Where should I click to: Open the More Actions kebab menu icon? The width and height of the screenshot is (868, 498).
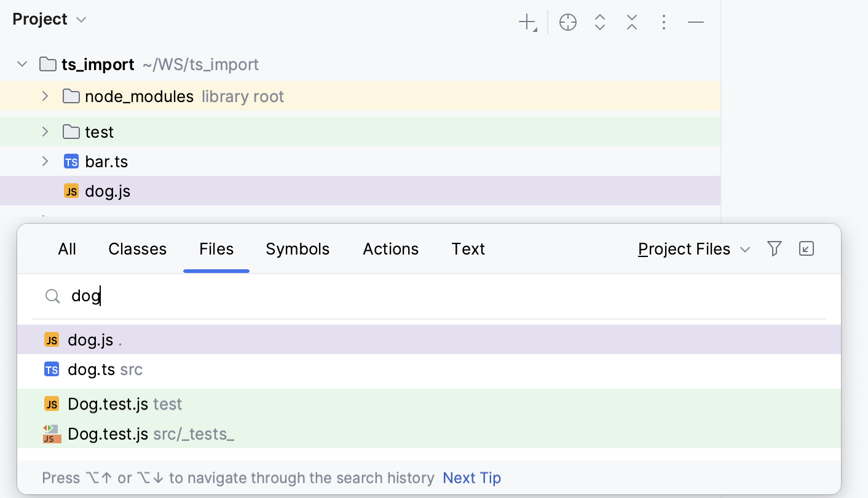coord(664,22)
